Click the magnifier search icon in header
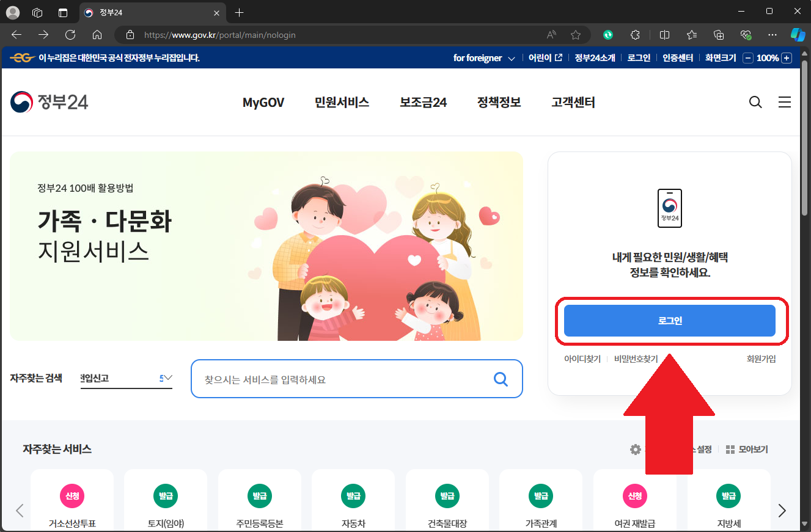Viewport: 811px width, 532px height. tap(755, 103)
